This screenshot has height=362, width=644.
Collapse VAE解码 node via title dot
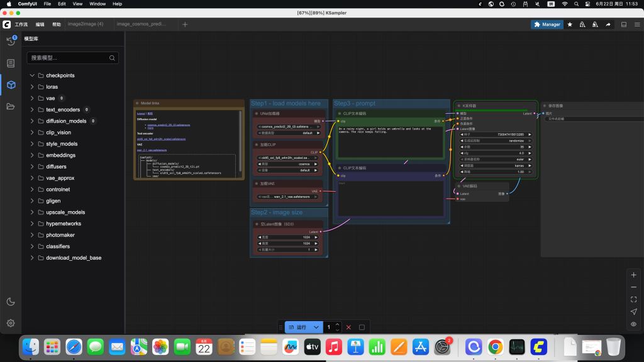tap(458, 186)
